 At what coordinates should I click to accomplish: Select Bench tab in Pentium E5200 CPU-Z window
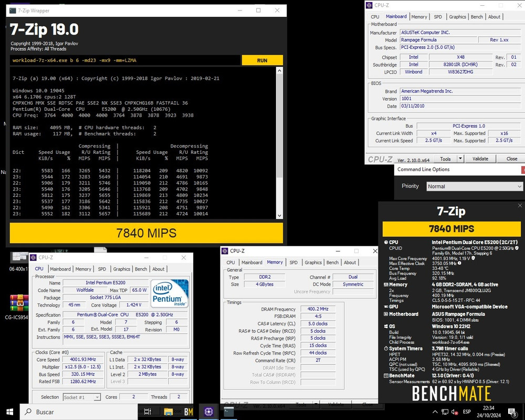[141, 269]
